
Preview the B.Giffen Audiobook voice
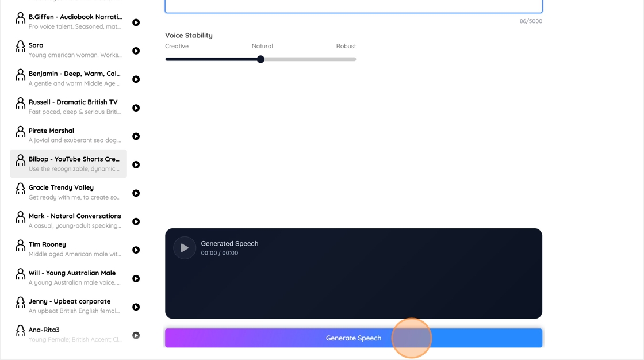click(136, 22)
